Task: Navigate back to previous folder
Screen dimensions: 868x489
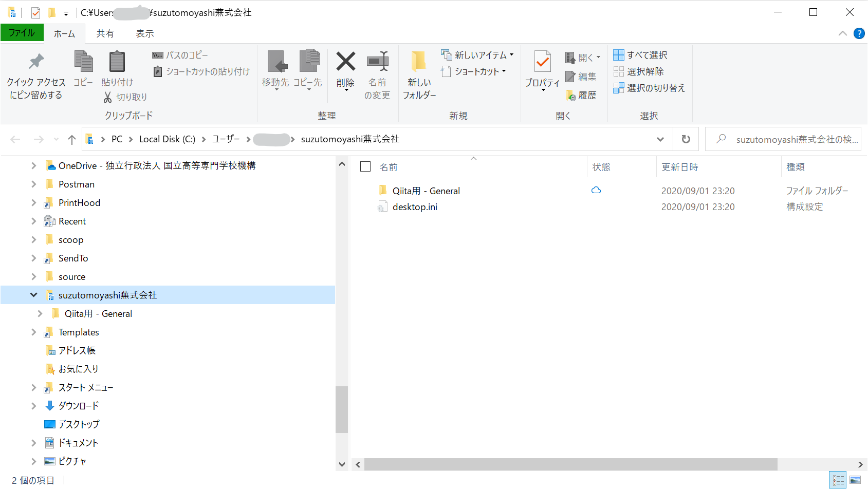Action: [15, 139]
